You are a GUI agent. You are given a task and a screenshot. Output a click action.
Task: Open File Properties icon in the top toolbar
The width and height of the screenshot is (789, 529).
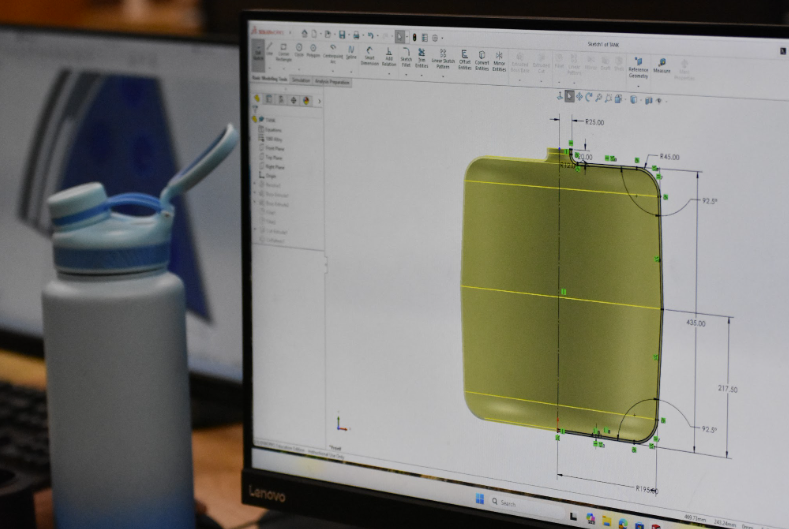(424, 38)
